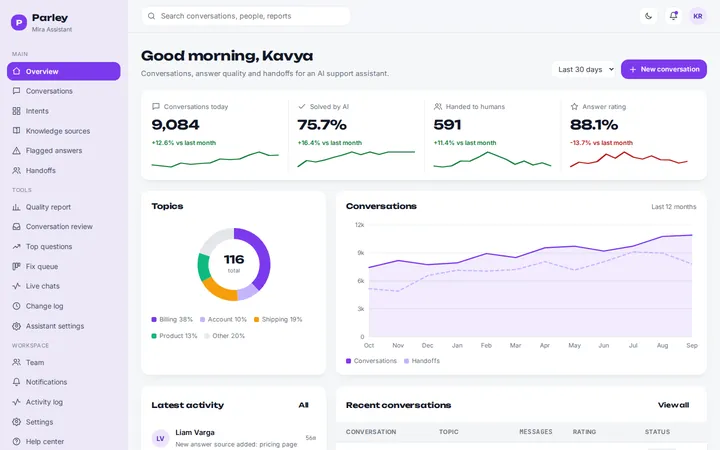The height and width of the screenshot is (450, 720).
Task: Click the Team people icon
Action: pos(17,362)
